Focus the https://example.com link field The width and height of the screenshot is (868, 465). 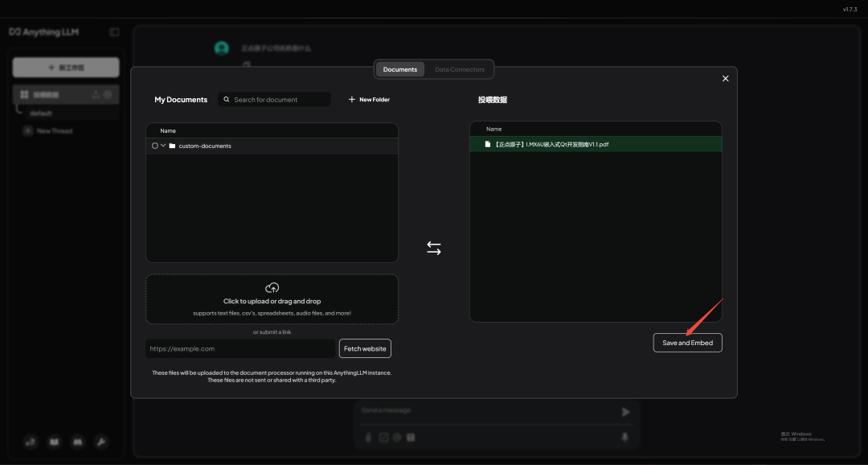[x=240, y=348]
